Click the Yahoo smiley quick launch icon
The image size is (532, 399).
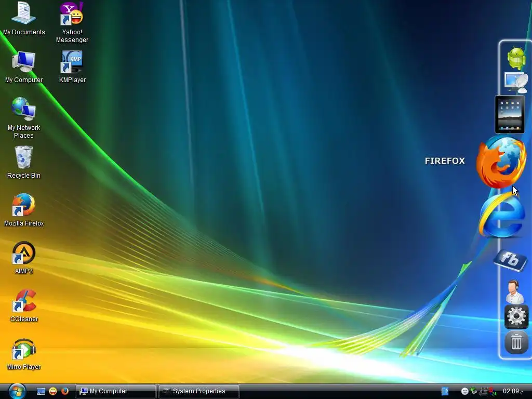53,391
